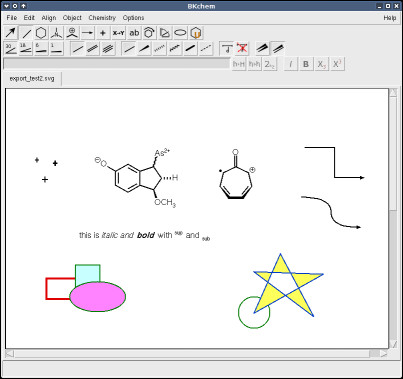Select the X-Y atom tool
The height and width of the screenshot is (379, 403).
[x=118, y=33]
